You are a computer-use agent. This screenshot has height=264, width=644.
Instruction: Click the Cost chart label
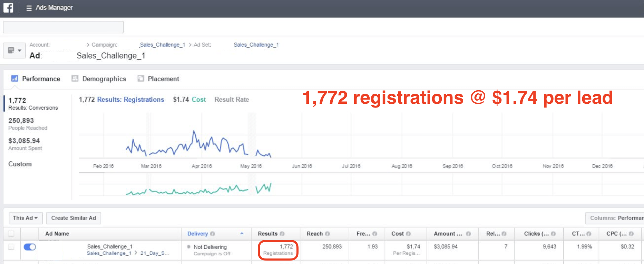(199, 100)
